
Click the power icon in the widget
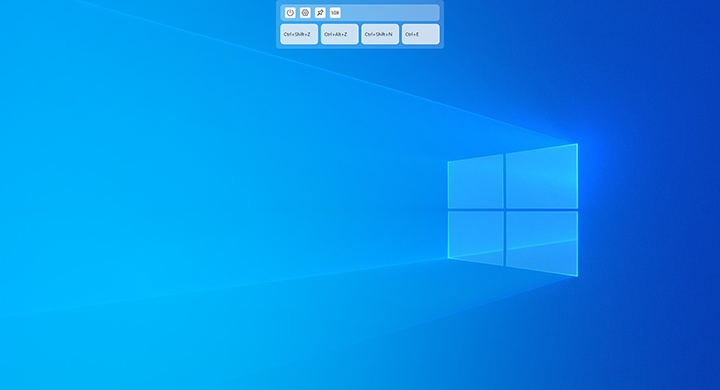[290, 13]
